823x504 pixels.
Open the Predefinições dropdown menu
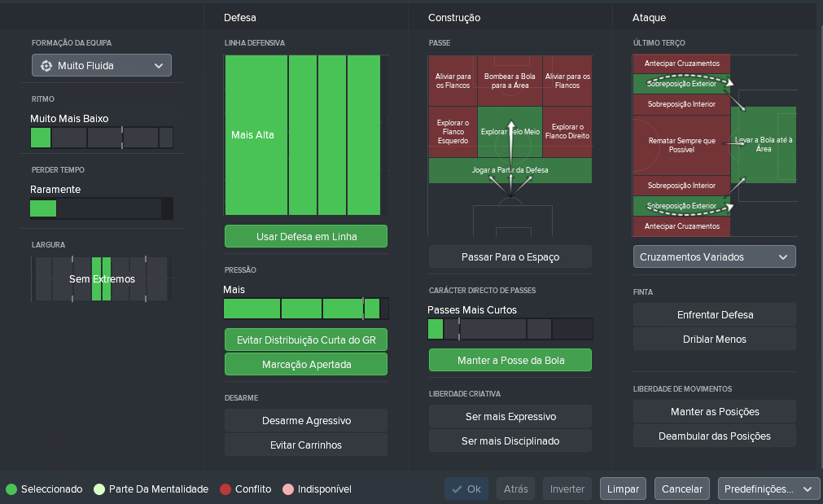pyautogui.click(x=768, y=489)
